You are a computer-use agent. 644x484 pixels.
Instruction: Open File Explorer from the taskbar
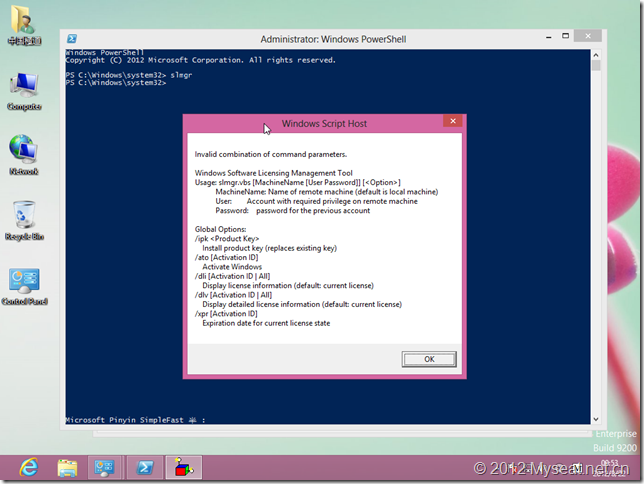point(67,468)
